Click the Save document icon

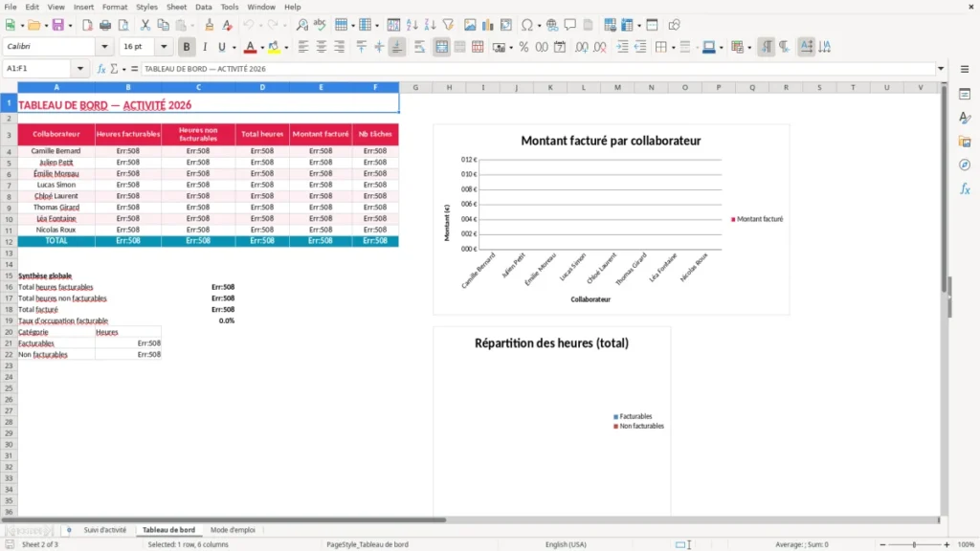click(58, 25)
